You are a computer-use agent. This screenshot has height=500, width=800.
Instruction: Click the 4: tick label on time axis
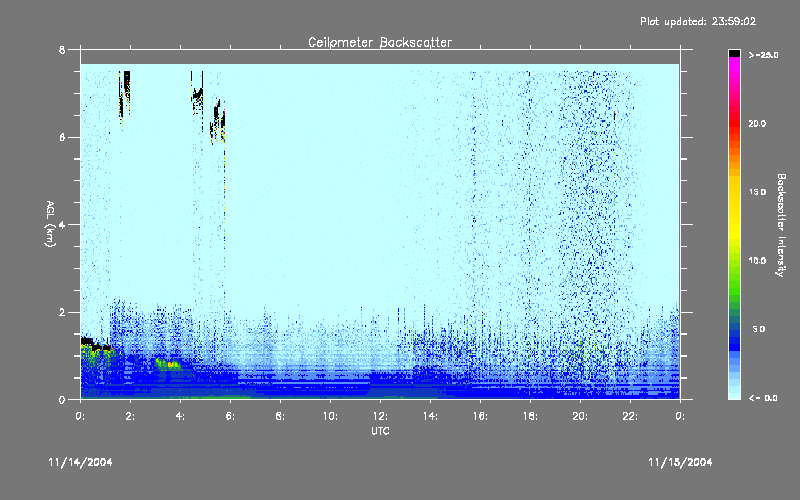(180, 416)
